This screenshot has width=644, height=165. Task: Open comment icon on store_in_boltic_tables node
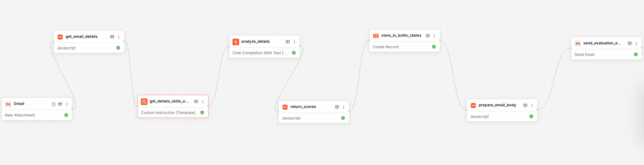click(428, 36)
